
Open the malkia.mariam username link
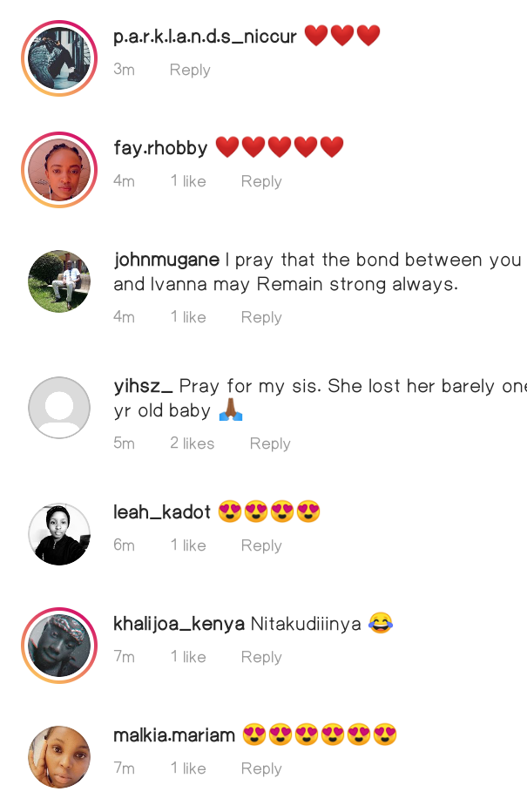(174, 735)
